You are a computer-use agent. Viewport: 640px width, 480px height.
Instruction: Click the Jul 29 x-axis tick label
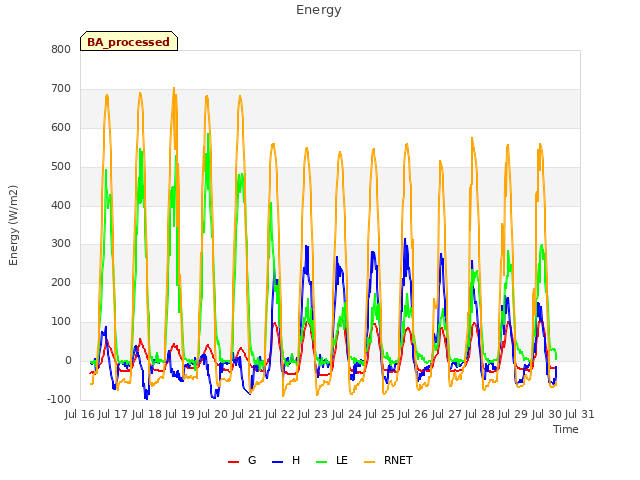[x=514, y=415]
